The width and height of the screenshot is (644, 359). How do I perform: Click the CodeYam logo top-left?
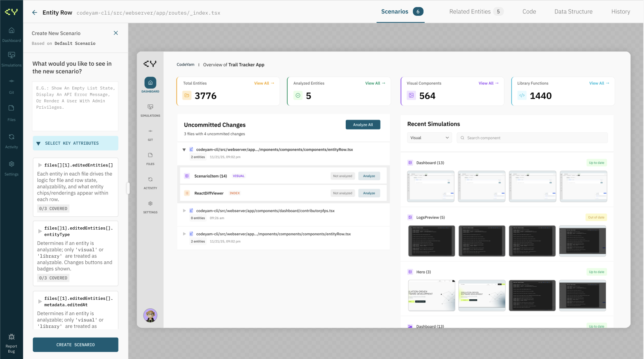point(11,11)
